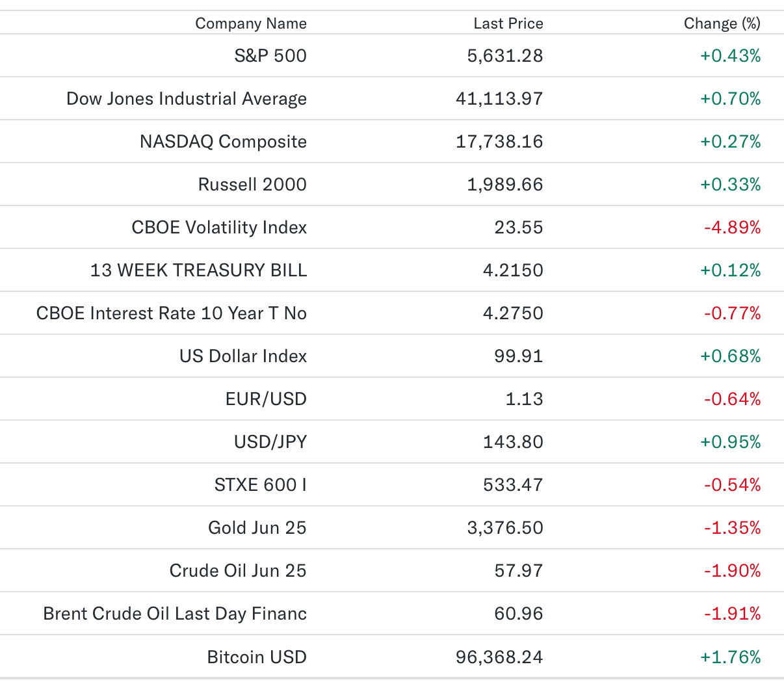Select the S&P 500 row name

tap(270, 56)
